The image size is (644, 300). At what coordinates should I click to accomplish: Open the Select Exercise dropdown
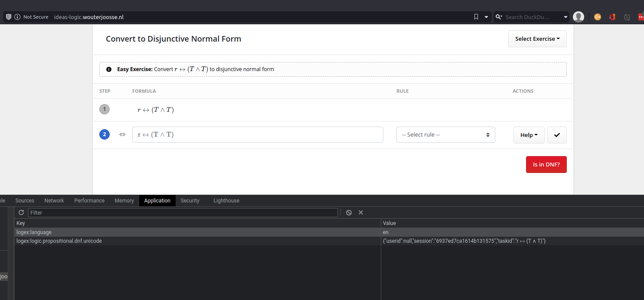click(x=537, y=39)
